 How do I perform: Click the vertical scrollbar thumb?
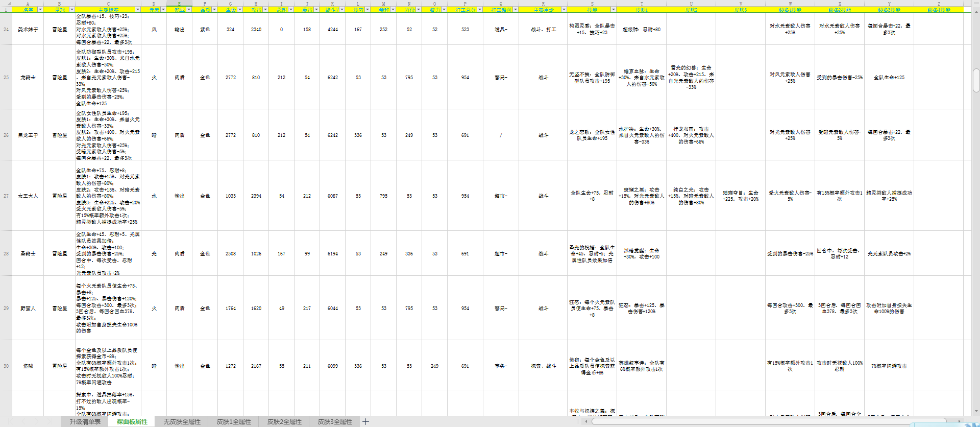(x=976, y=81)
